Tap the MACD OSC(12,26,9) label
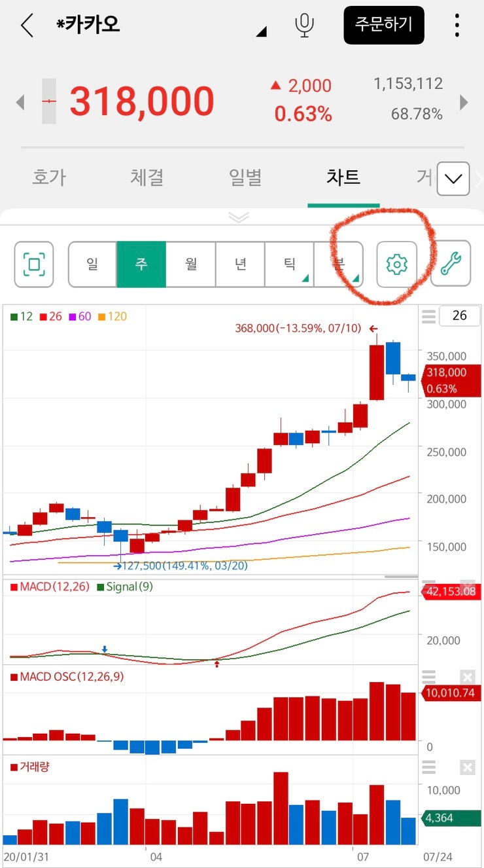This screenshot has width=484, height=868. pos(66,677)
